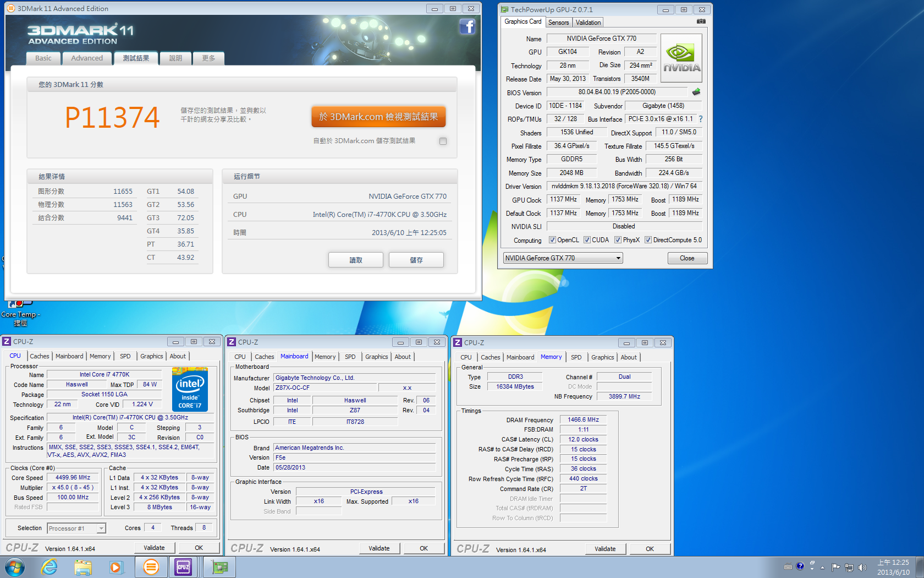Open Memory tab in middle CPU-Z window
924x578 pixels.
[x=325, y=357]
